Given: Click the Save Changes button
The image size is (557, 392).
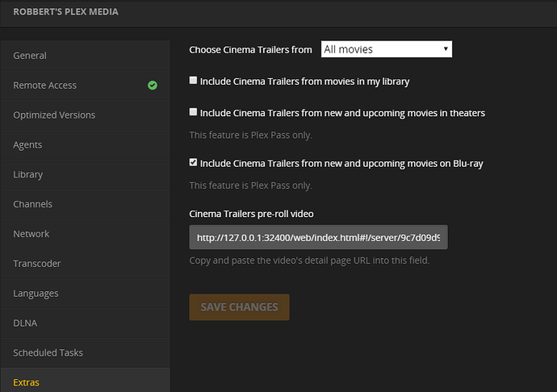Looking at the screenshot, I should point(239,307).
